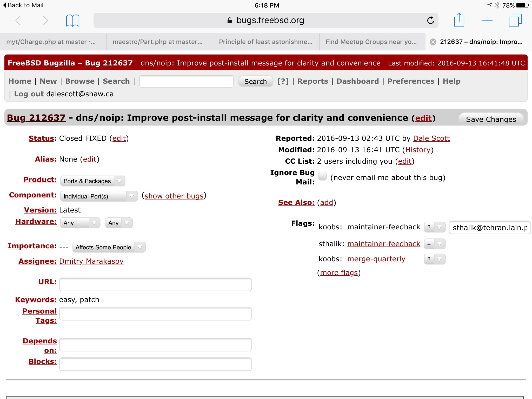Open the Preferences link
Viewport: 532px width, 399px height.
point(411,81)
